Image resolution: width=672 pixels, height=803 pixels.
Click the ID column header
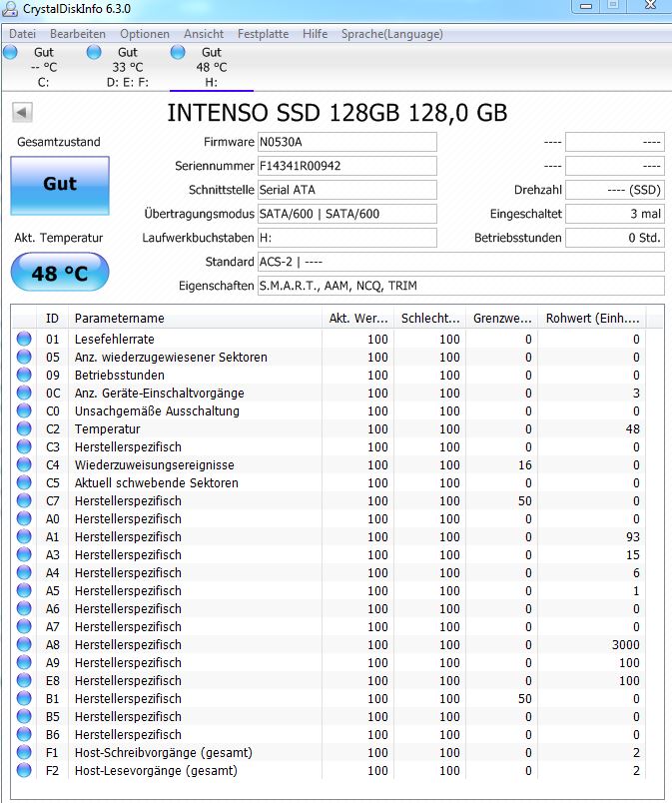point(53,318)
